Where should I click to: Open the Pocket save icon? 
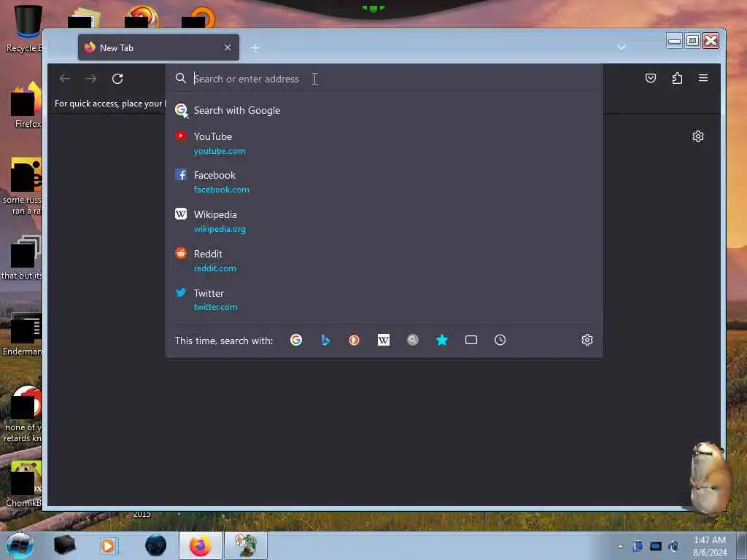click(x=650, y=78)
